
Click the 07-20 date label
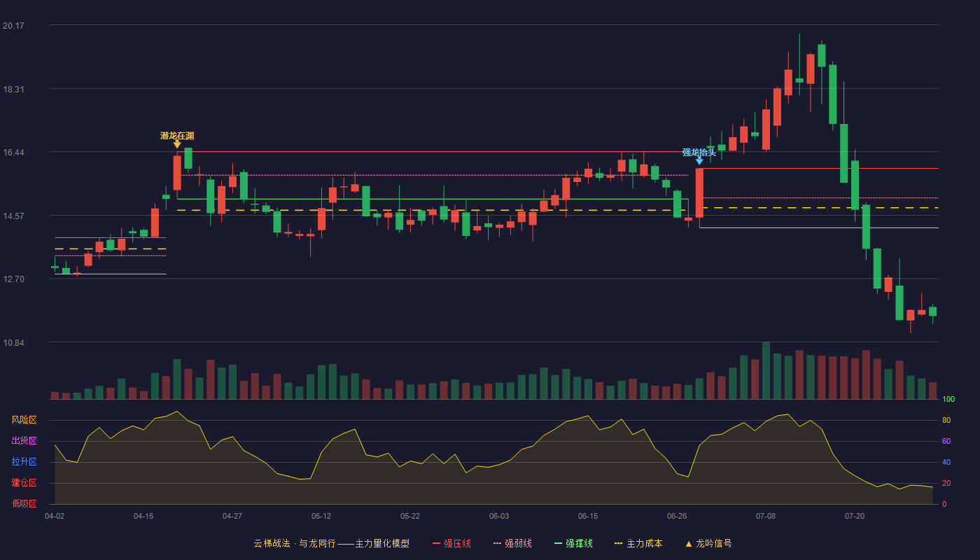pyautogui.click(x=855, y=516)
